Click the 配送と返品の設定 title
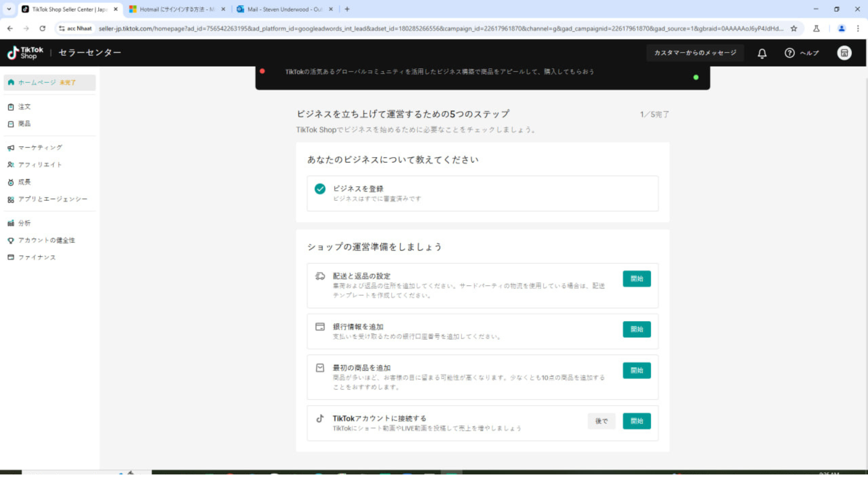 [362, 276]
